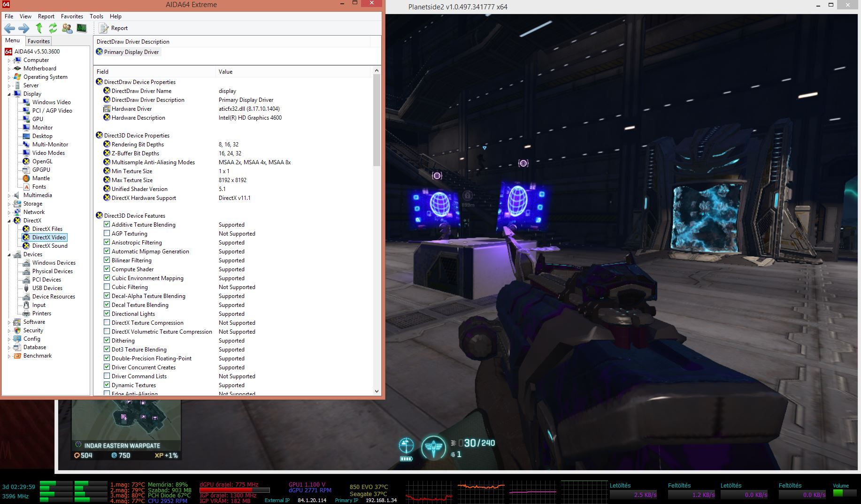The width and height of the screenshot is (861, 504).
Task: Switch to the Menu tab
Action: point(13,40)
